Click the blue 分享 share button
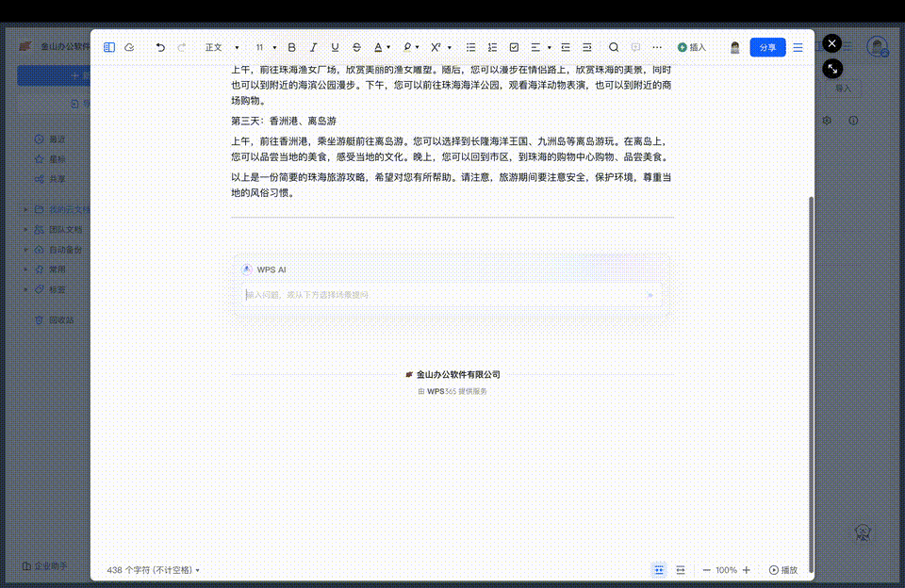The height and width of the screenshot is (588, 905). coord(766,46)
